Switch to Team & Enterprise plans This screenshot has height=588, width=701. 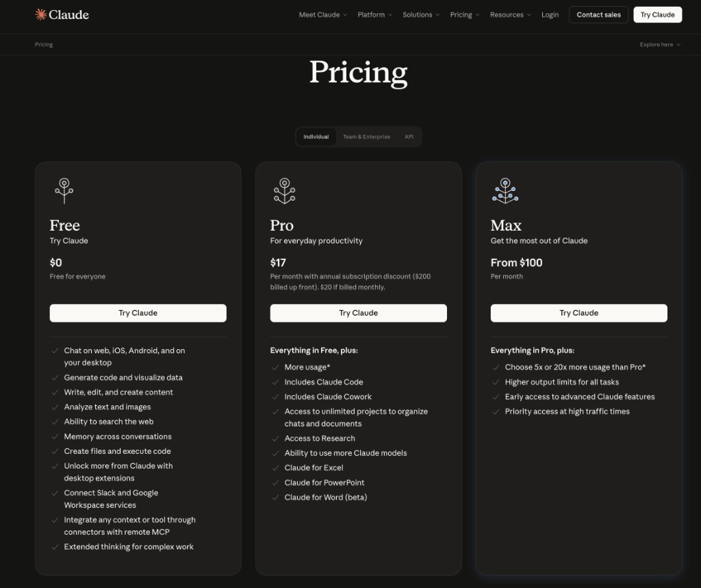pos(366,137)
